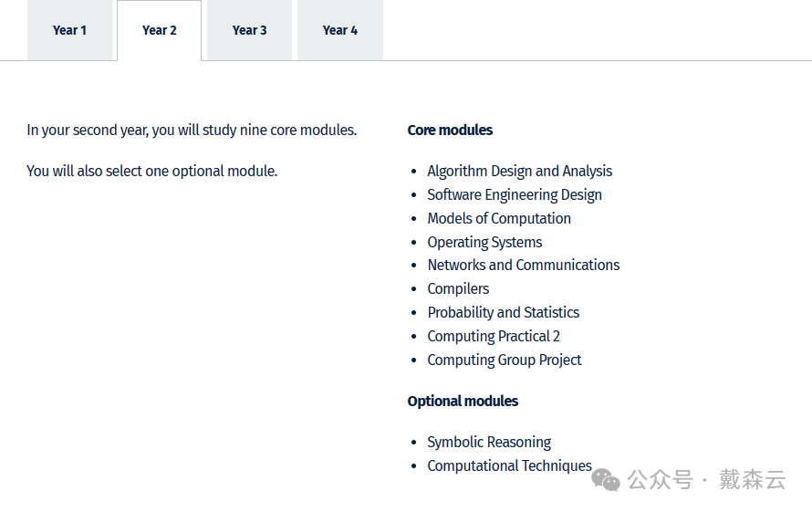Image resolution: width=812 pixels, height=512 pixels.
Task: Click Probability and Statistics module
Action: click(x=503, y=312)
